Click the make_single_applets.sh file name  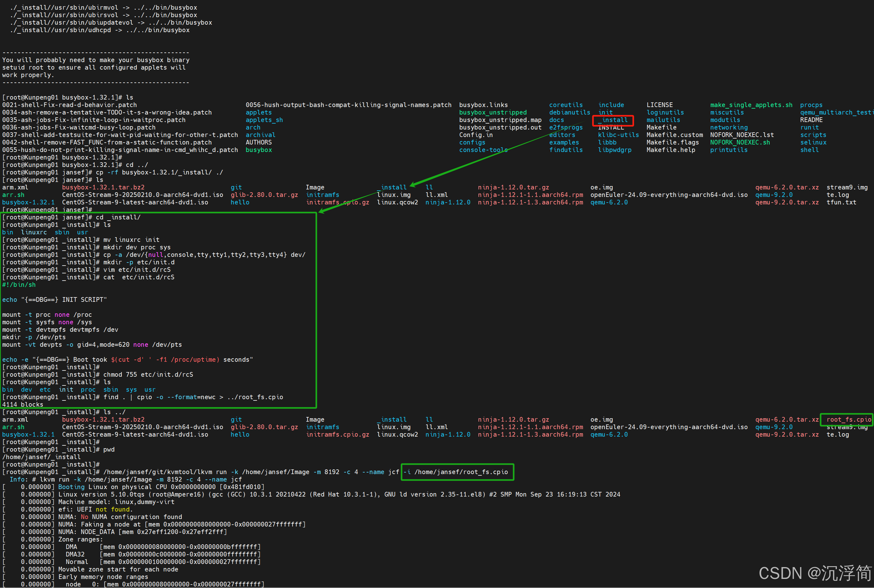[751, 105]
